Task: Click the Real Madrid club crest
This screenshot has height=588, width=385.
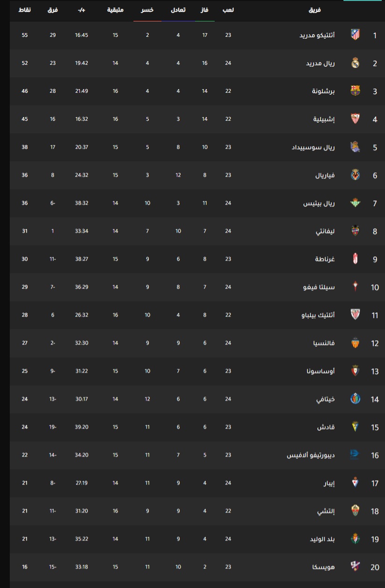Action: tap(355, 63)
